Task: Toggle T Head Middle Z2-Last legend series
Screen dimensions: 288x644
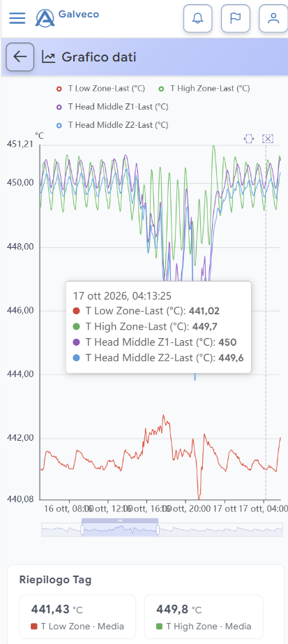Action: 112,125
